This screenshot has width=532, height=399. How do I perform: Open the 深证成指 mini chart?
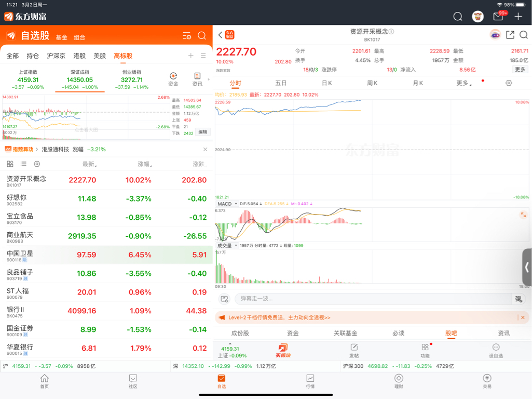[x=86, y=117]
